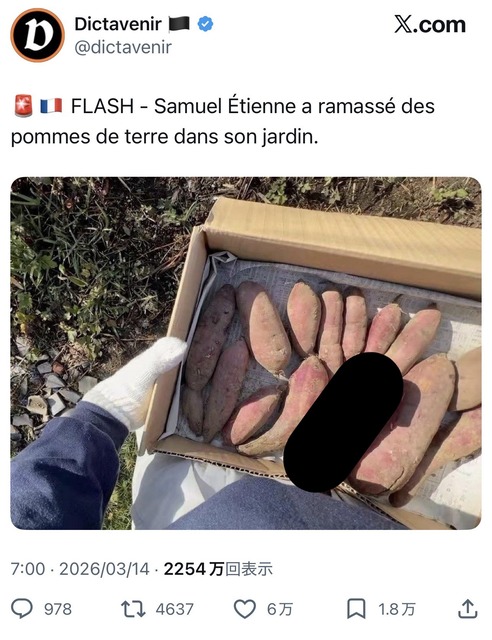
Task: Click the 6万 likes count
Action: [x=280, y=609]
